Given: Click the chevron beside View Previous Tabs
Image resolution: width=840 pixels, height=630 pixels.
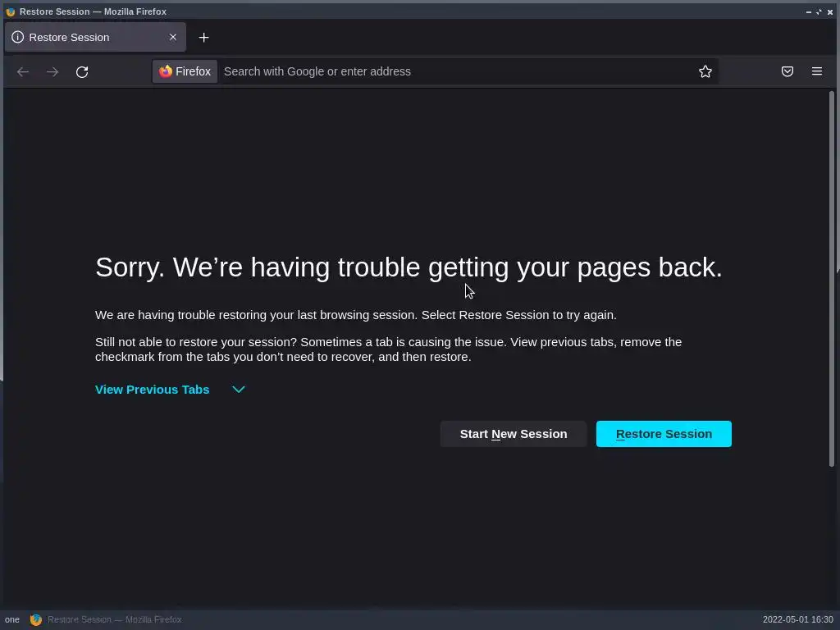Looking at the screenshot, I should [x=239, y=390].
